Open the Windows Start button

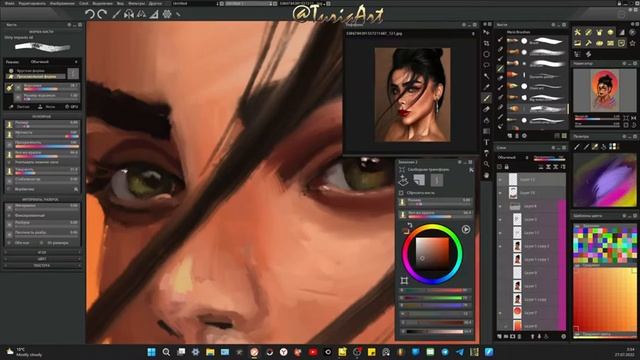(x=151, y=352)
